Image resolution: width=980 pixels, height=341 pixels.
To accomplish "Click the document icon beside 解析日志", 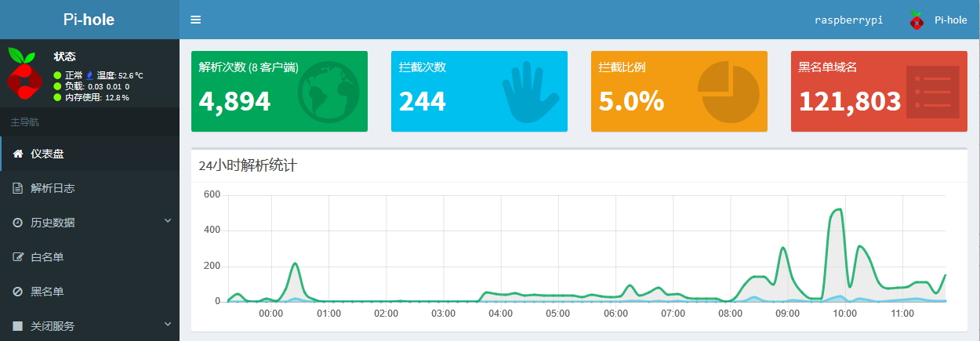I will [x=18, y=188].
